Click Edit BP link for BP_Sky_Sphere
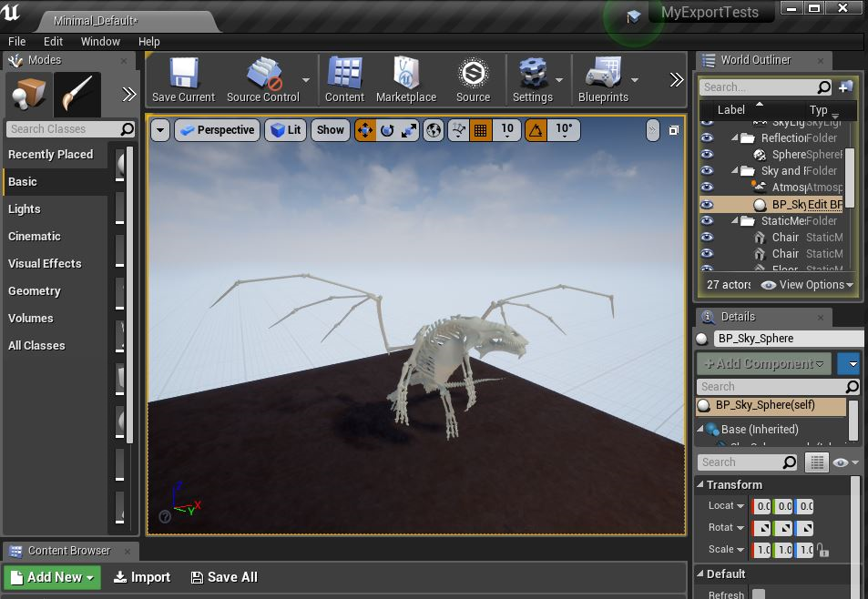 (x=825, y=205)
